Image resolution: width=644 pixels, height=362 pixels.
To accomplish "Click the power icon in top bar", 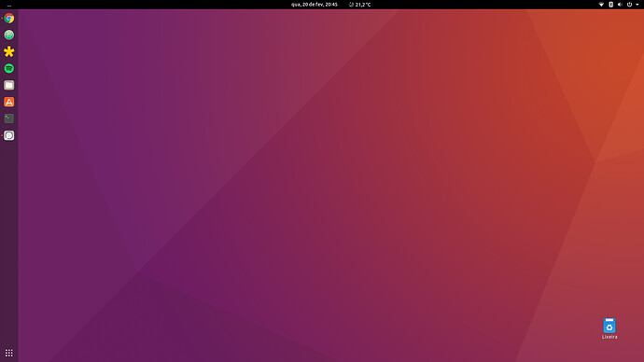I will (629, 5).
